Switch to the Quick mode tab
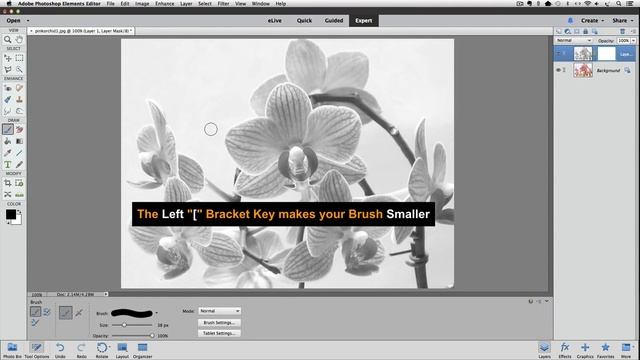The image size is (640, 360). (x=304, y=20)
